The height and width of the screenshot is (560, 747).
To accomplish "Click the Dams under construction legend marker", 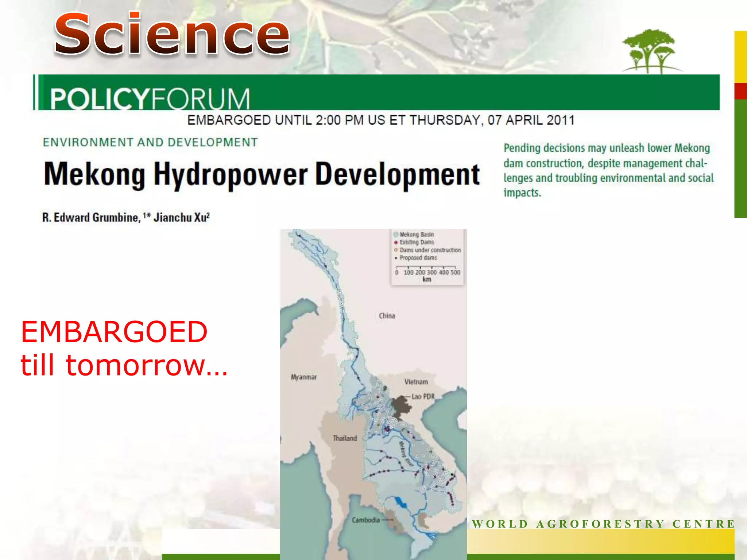I will (396, 250).
